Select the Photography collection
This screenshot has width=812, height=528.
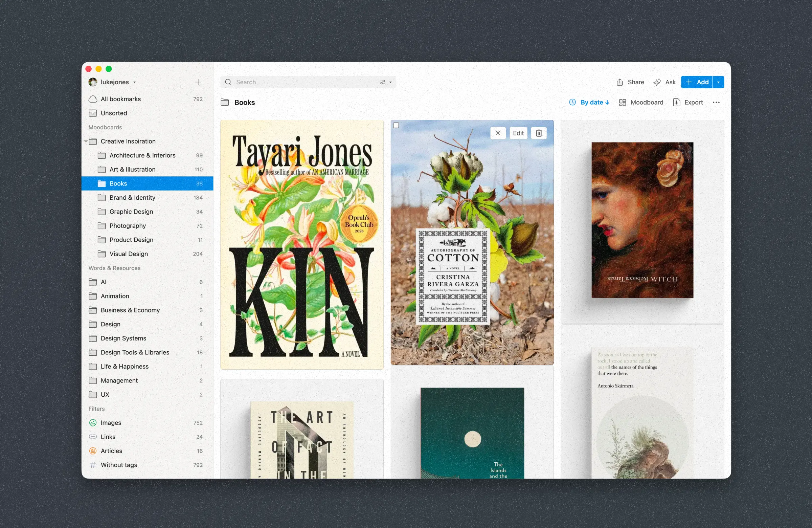128,226
